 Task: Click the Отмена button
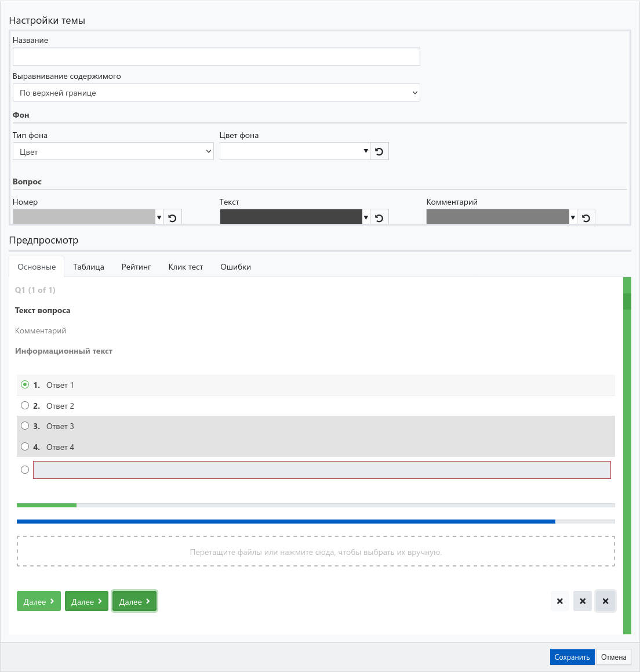coord(613,657)
